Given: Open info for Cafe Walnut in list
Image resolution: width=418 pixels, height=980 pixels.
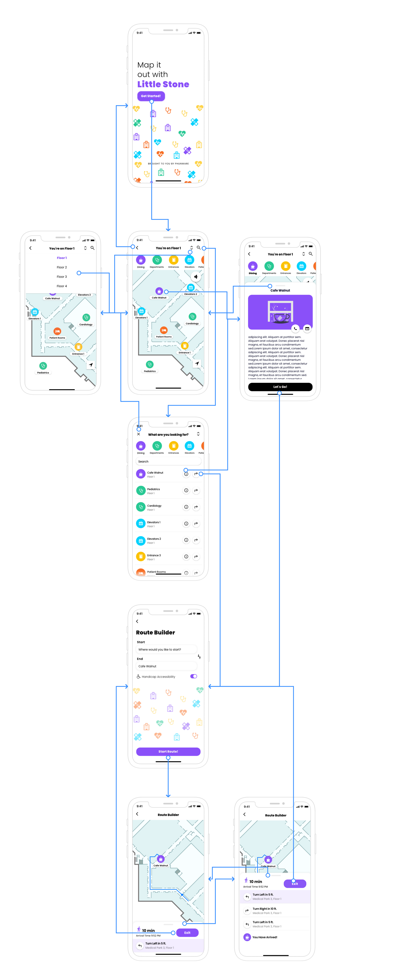Looking at the screenshot, I should [186, 474].
